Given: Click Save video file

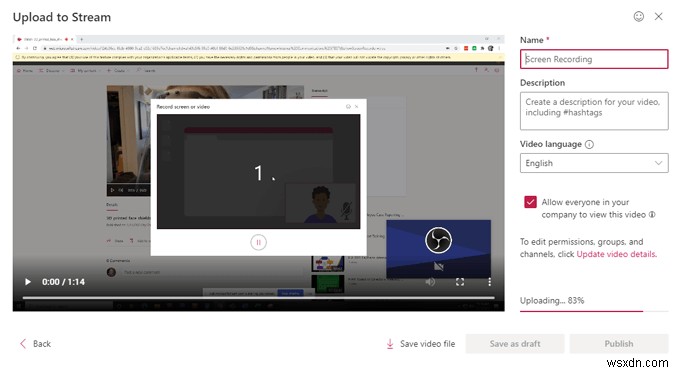Looking at the screenshot, I should pos(420,344).
